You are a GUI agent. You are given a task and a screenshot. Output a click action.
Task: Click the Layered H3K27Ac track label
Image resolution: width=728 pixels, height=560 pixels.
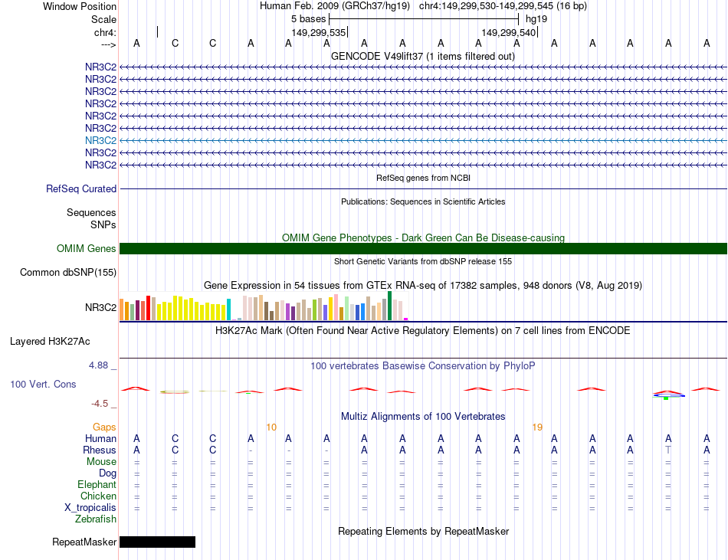pos(50,342)
